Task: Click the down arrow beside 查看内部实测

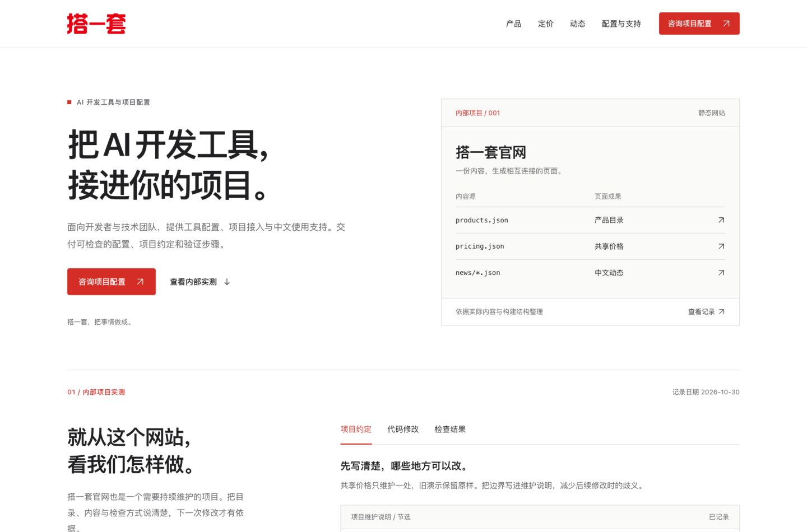Action: (x=227, y=282)
